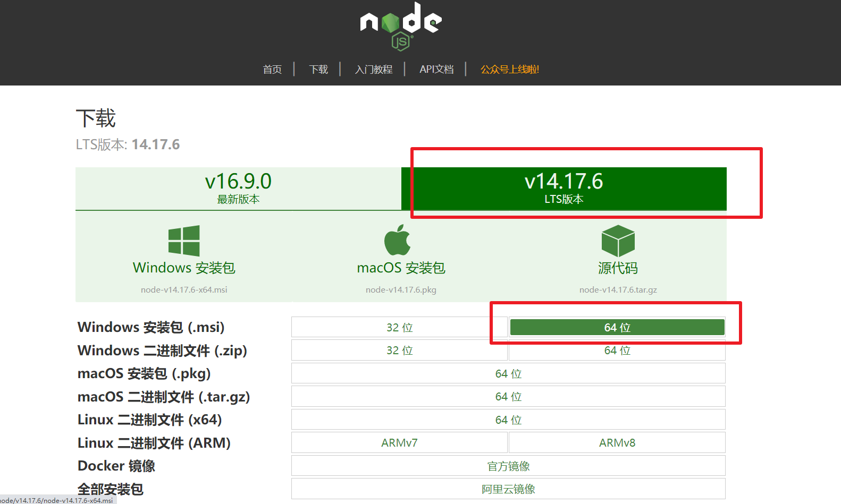
Task: Open the 首页 navigation item
Action: click(272, 70)
